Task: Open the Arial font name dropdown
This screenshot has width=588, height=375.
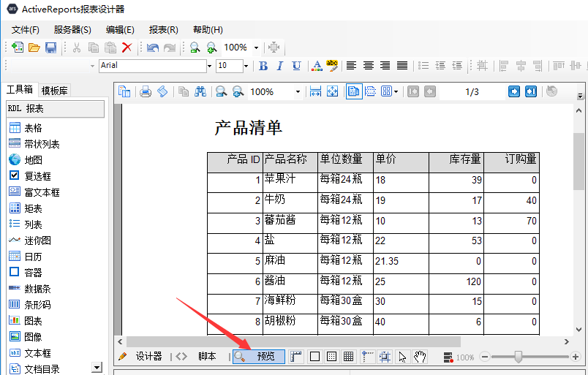Action: pos(209,66)
